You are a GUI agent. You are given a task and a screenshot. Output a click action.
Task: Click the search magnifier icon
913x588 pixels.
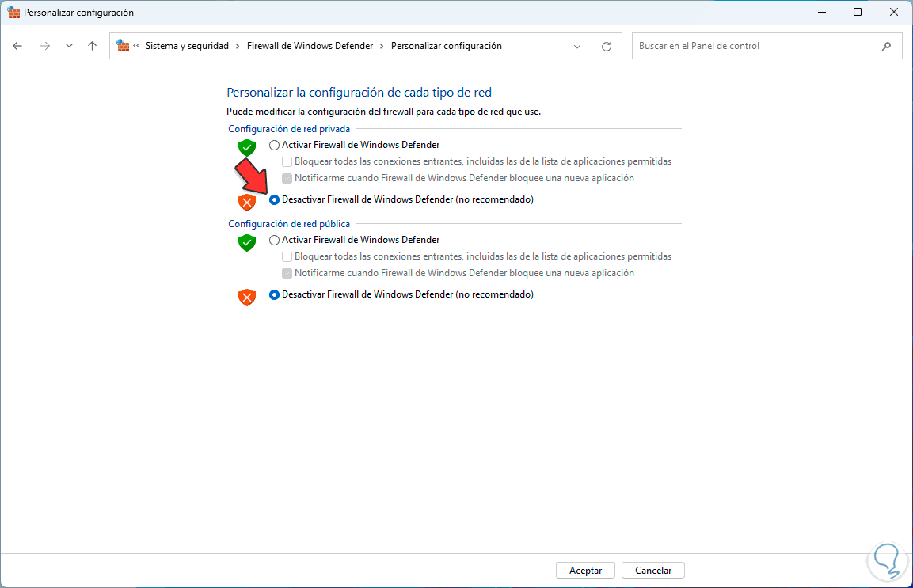click(886, 46)
